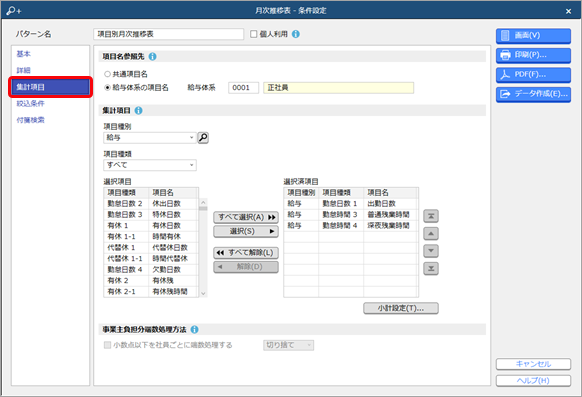Click the magnifier search button beside 項目種別
The width and height of the screenshot is (582, 397).
tap(203, 138)
